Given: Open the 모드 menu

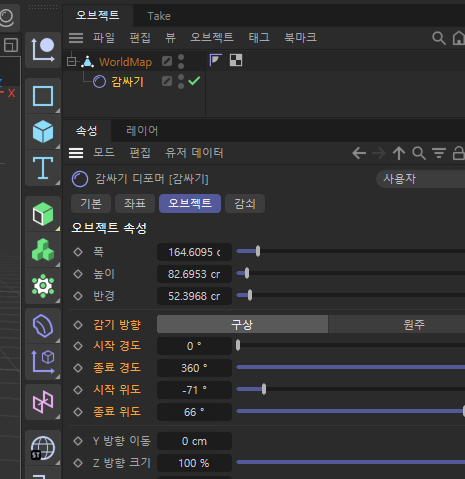Looking at the screenshot, I should coord(104,153).
